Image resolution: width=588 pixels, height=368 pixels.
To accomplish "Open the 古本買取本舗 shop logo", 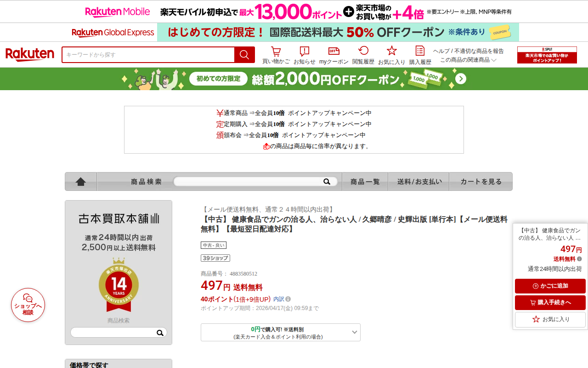I will tap(119, 218).
